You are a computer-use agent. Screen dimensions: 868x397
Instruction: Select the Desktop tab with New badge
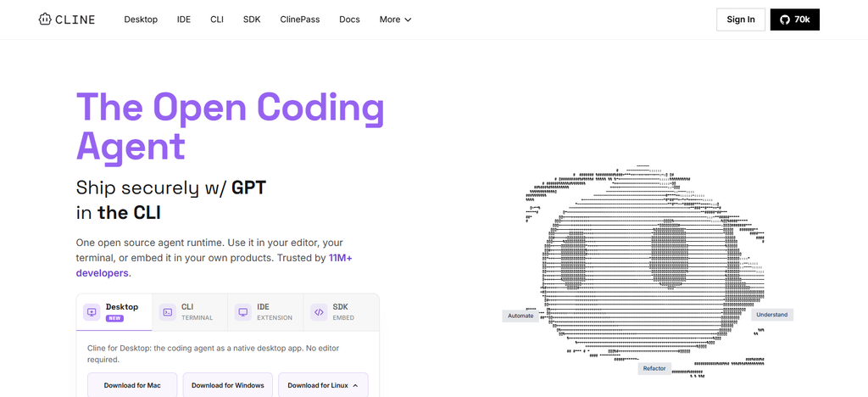click(114, 311)
